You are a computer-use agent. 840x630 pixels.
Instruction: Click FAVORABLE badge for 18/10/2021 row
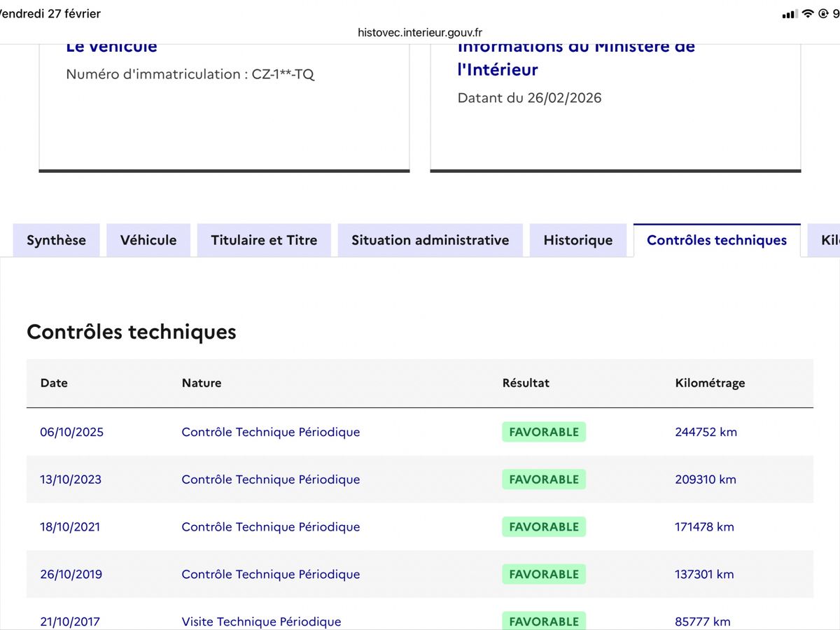[544, 527]
